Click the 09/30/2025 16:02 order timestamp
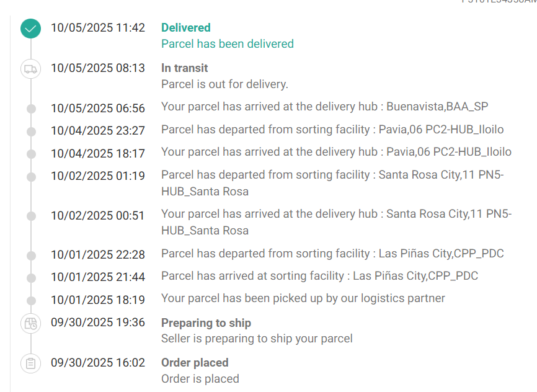 pyautogui.click(x=98, y=363)
